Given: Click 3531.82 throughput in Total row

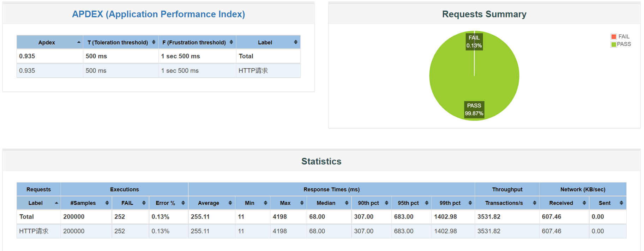Looking at the screenshot, I should 489,217.
